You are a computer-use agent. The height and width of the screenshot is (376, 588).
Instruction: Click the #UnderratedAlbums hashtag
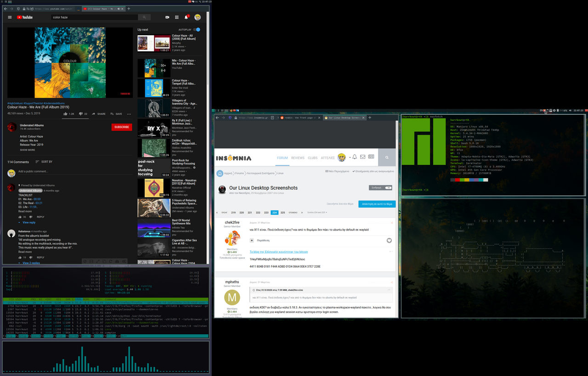[x=54, y=103]
